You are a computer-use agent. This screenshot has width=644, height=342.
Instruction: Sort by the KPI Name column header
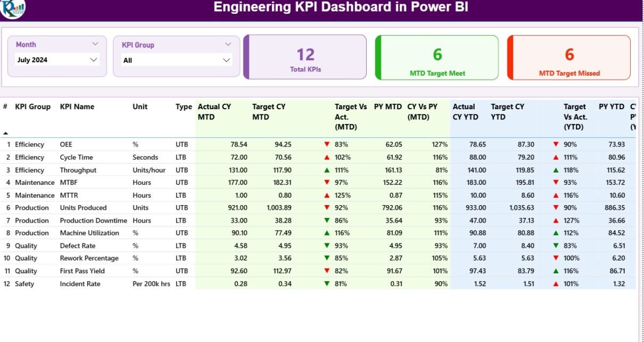click(77, 107)
